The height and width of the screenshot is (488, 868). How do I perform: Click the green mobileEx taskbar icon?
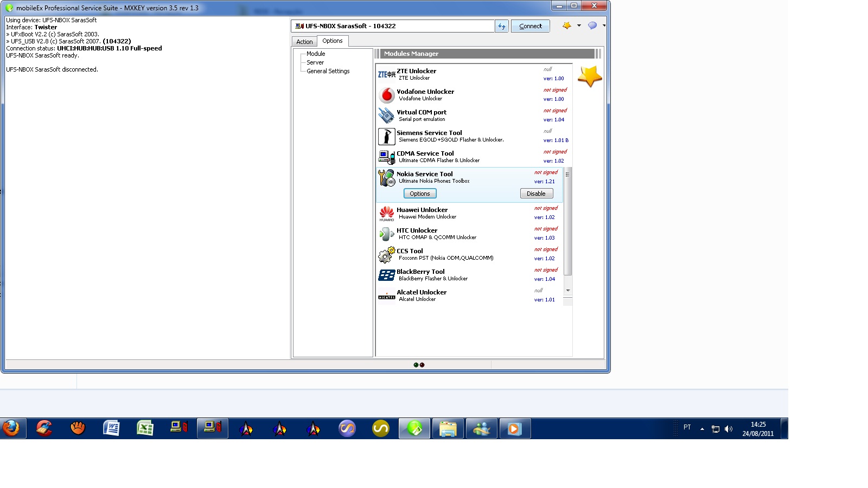point(414,428)
